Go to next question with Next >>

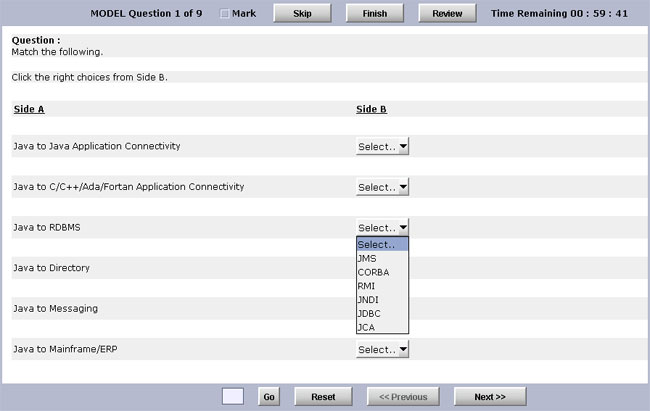coord(490,396)
